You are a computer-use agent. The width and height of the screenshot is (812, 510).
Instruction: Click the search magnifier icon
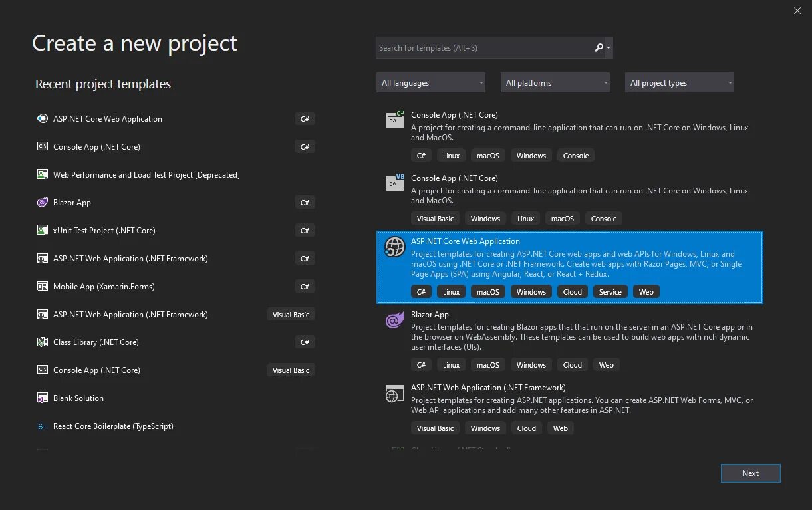pos(599,47)
